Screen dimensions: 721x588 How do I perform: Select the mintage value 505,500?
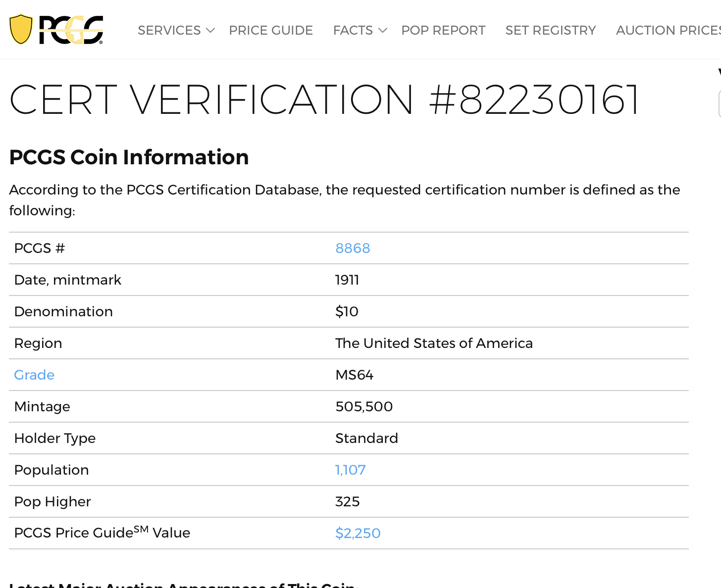[x=364, y=406]
